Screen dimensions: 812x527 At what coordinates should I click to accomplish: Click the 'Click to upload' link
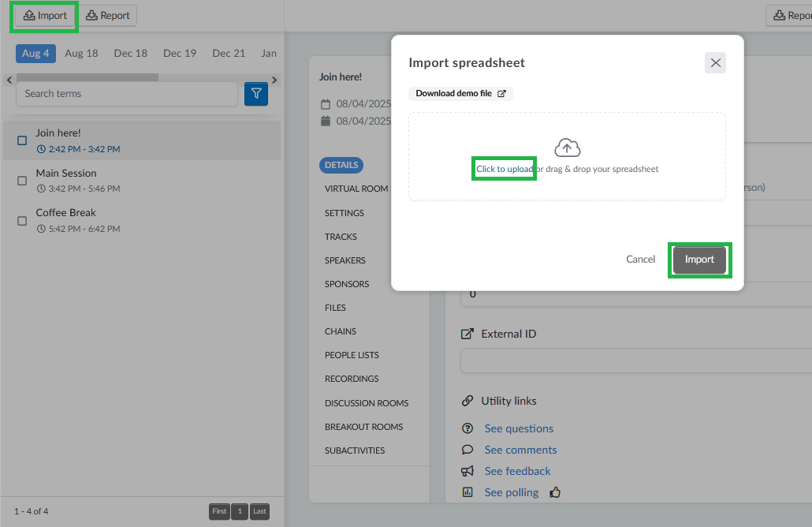click(505, 169)
